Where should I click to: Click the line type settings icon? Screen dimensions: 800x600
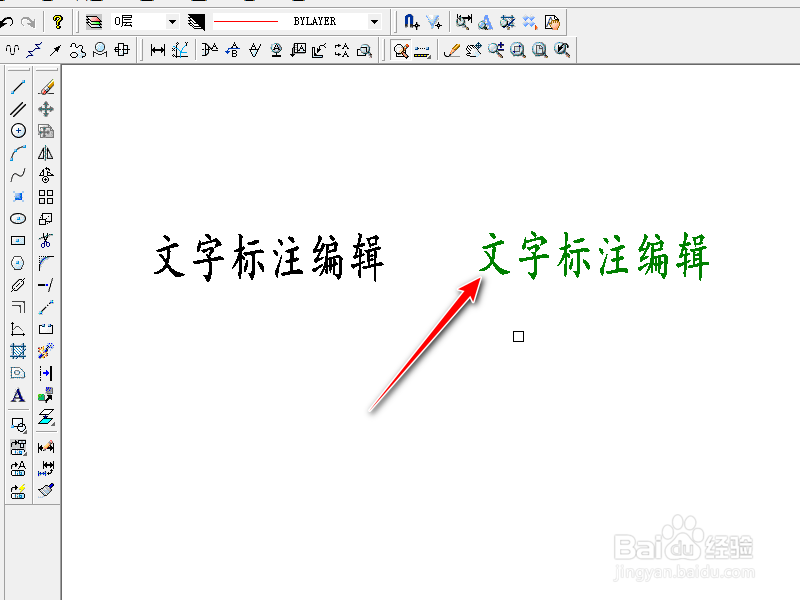(196, 21)
